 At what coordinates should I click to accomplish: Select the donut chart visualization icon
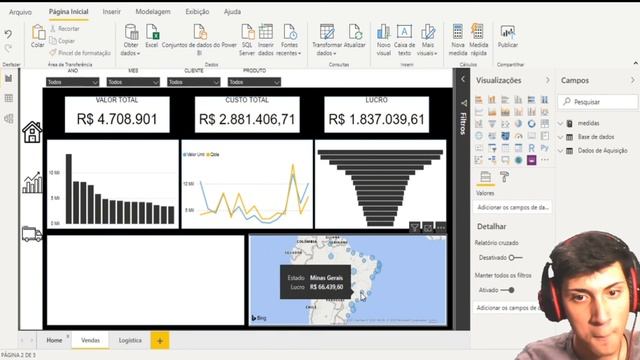[531, 123]
